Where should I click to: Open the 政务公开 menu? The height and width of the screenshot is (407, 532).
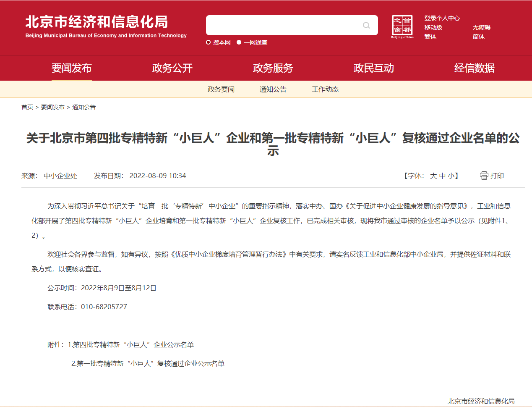pyautogui.click(x=172, y=68)
